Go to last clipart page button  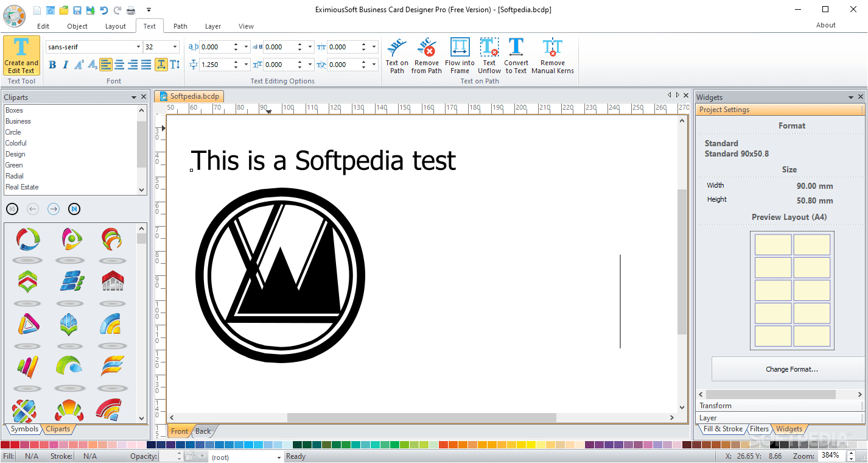[x=74, y=209]
